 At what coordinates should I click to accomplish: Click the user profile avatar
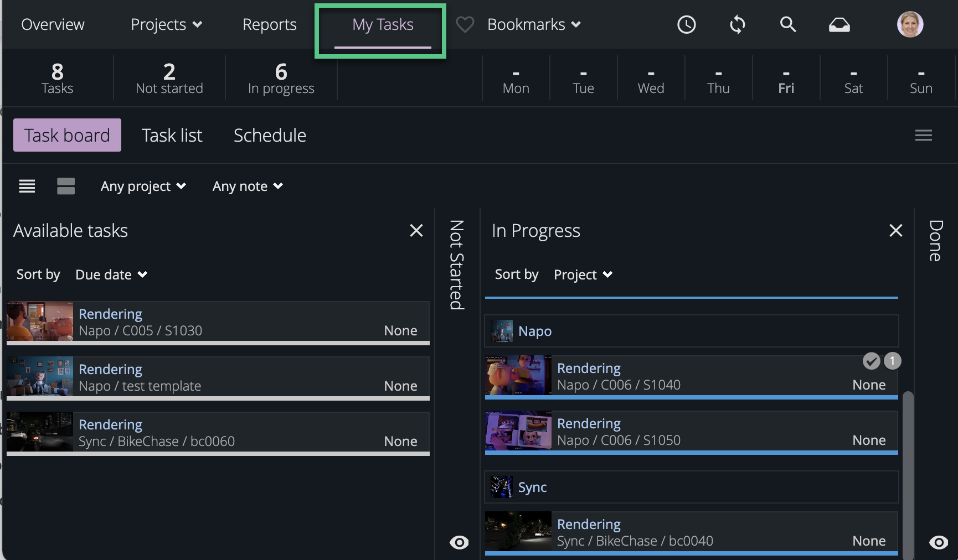pyautogui.click(x=910, y=24)
